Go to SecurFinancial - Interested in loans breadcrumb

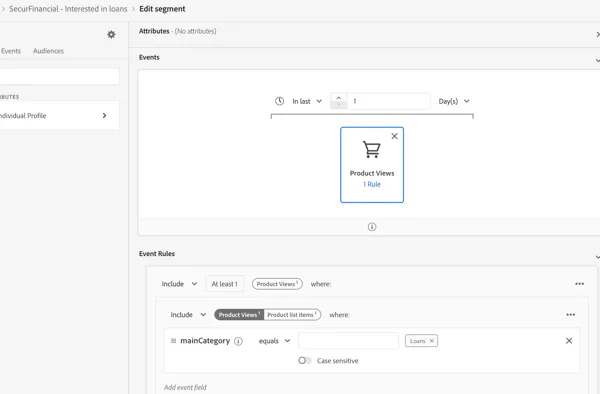(x=68, y=9)
